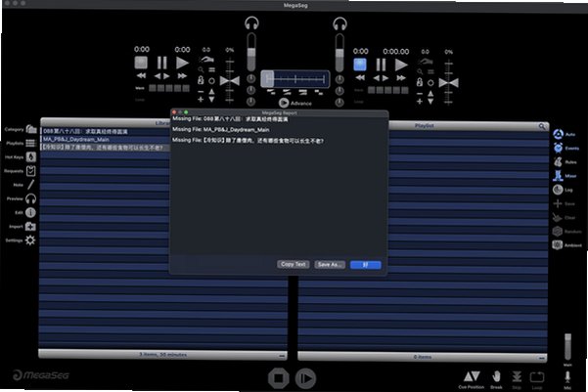Click the Preview headphones icon in sidebar
Viewport: 588px width, 392px height.
click(30, 198)
